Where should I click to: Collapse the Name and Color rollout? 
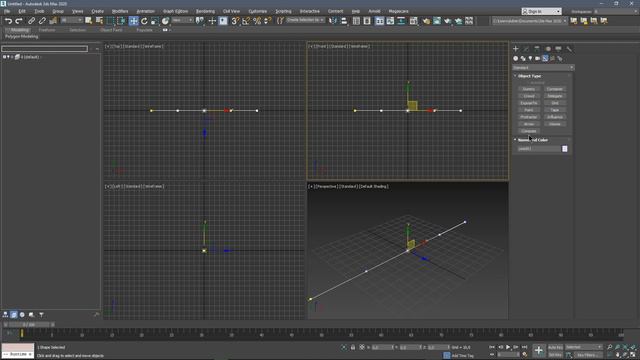[x=532, y=140]
